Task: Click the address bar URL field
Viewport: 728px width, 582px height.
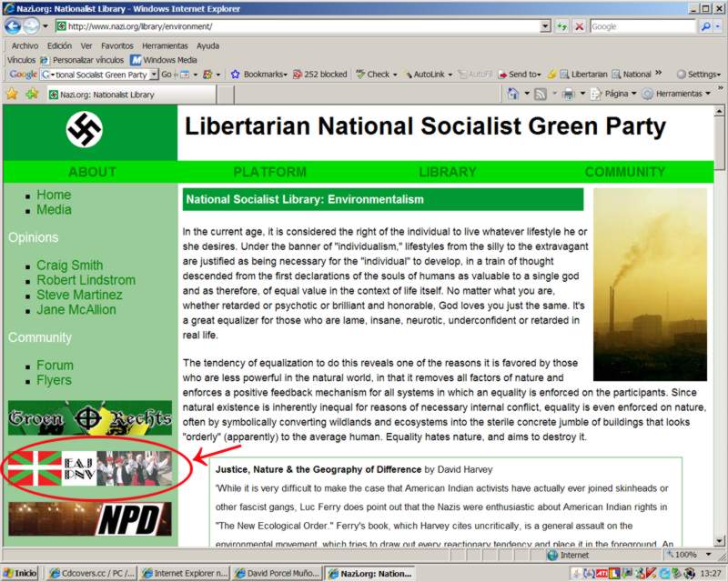Action: click(298, 26)
